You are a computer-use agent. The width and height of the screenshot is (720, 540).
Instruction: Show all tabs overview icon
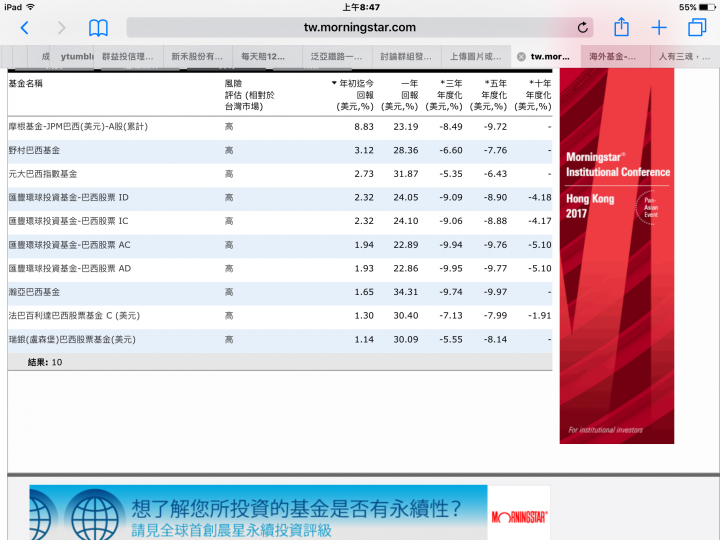point(697,28)
